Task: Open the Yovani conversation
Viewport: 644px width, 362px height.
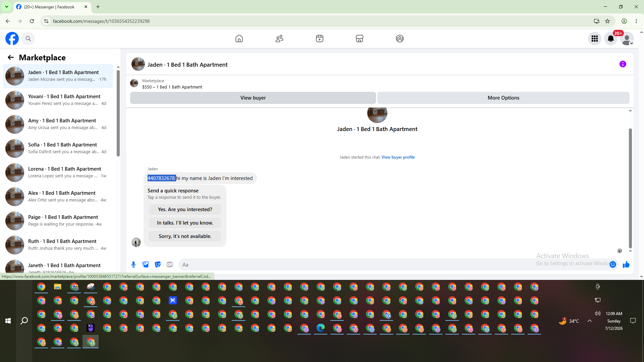Action: point(58,100)
